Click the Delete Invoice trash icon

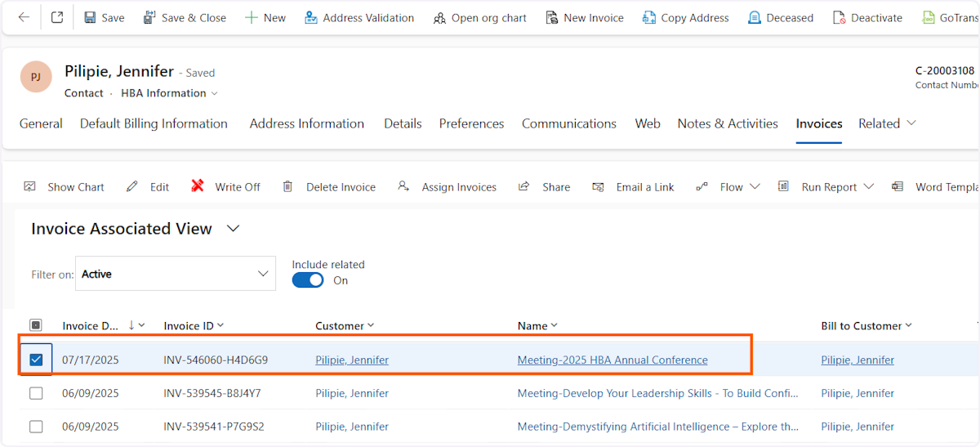pyautogui.click(x=287, y=186)
